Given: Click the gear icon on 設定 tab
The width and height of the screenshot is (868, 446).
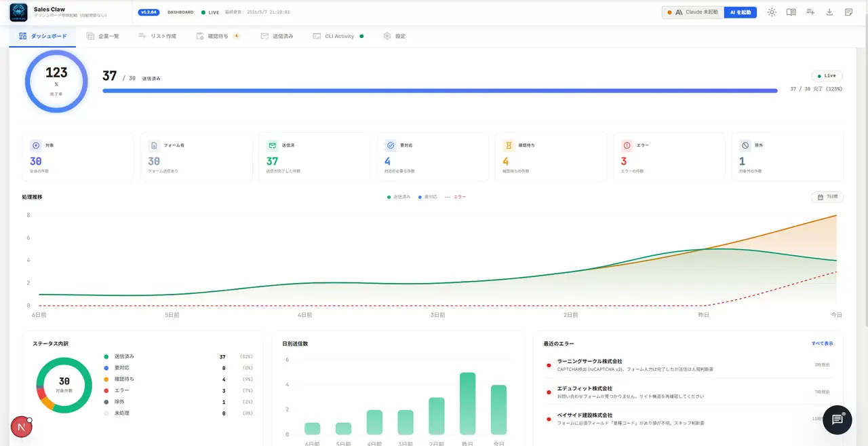Looking at the screenshot, I should (387, 36).
